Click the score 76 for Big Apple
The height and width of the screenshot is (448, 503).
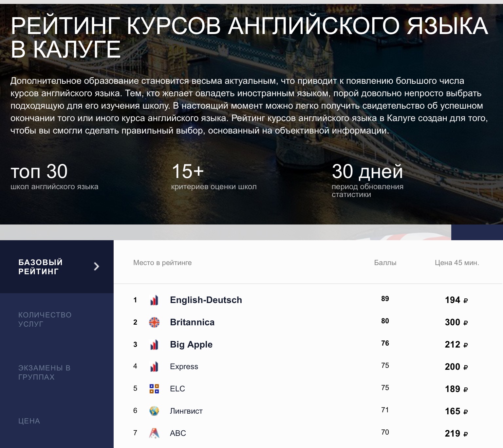pyautogui.click(x=385, y=343)
